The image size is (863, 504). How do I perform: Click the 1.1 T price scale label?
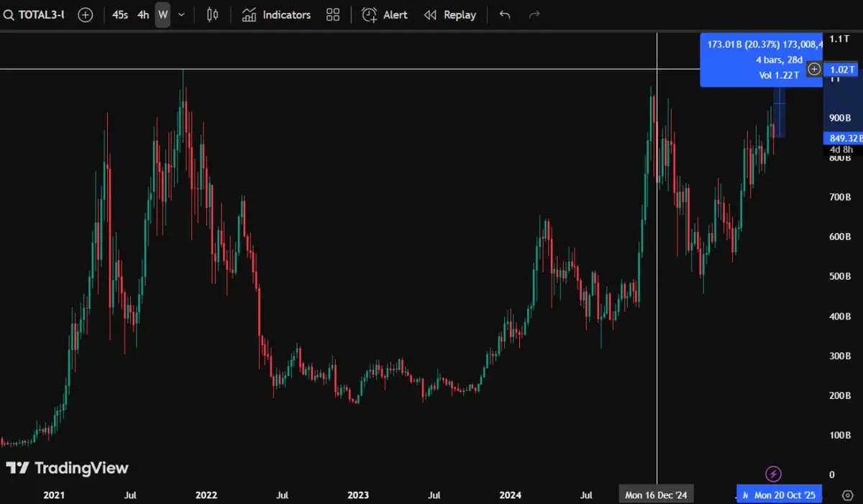point(840,38)
